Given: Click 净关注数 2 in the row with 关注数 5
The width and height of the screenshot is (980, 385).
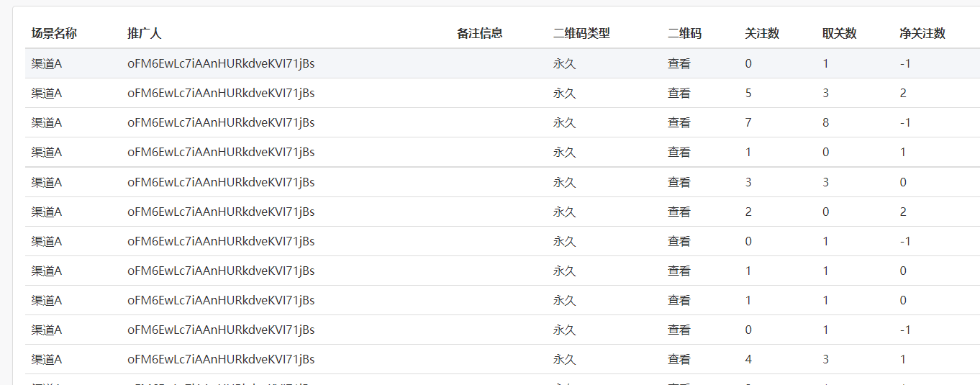Looking at the screenshot, I should pos(903,93).
